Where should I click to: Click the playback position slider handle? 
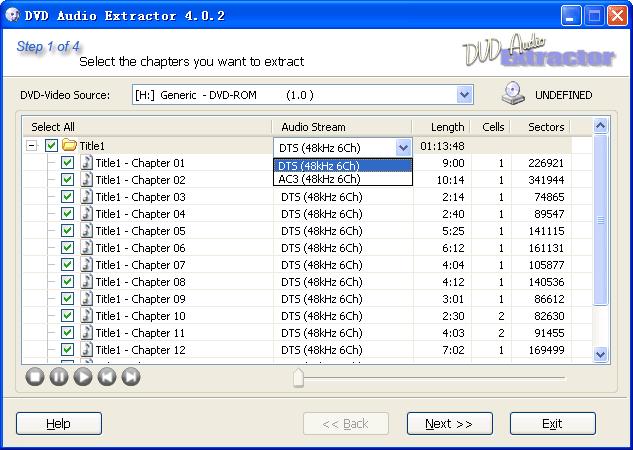(298, 378)
